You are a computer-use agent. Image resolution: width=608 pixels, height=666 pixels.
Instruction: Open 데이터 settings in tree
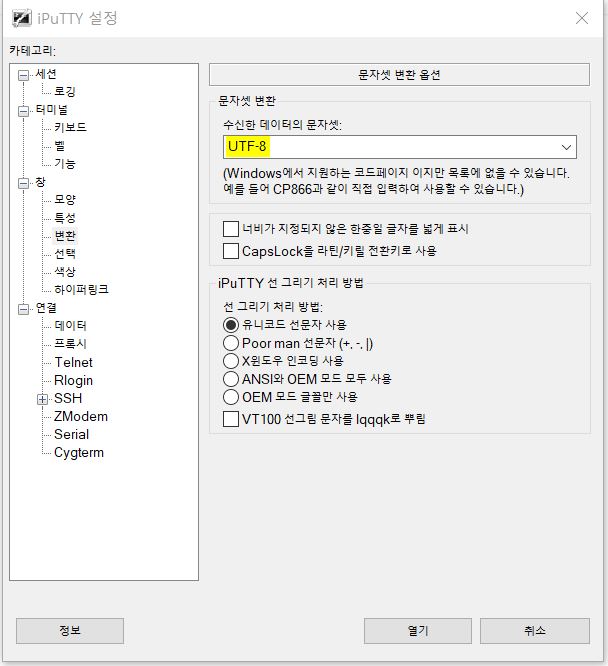click(x=70, y=326)
